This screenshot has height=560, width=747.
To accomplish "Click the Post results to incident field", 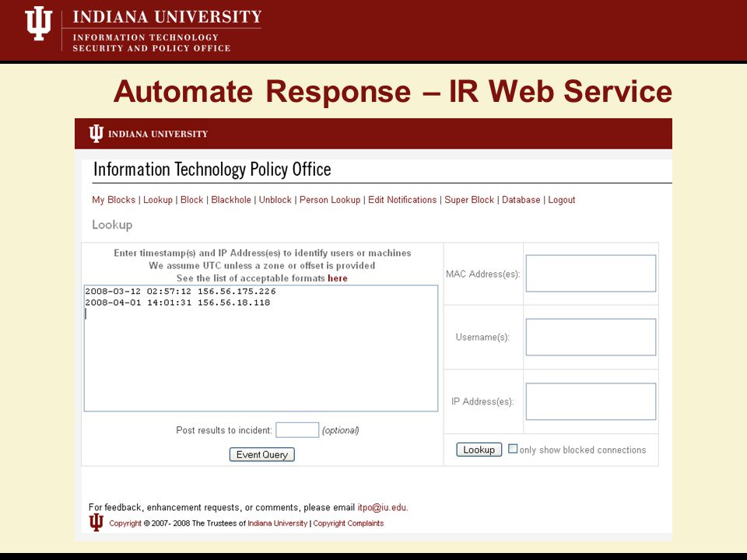I will click(297, 430).
